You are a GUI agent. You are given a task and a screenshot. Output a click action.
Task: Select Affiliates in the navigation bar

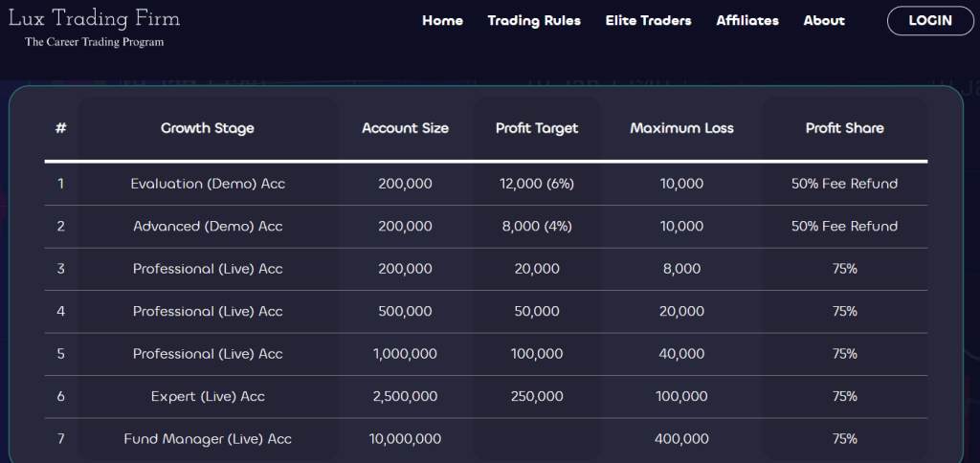coord(747,21)
